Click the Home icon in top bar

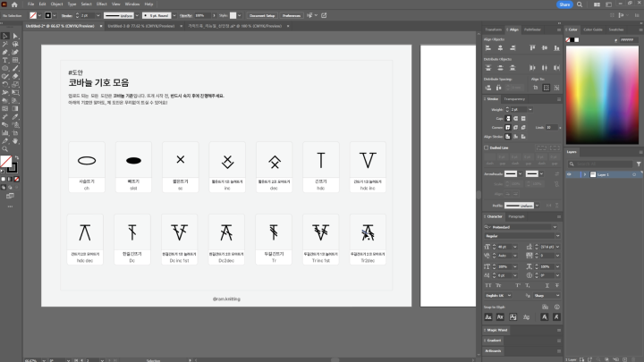coord(14,4)
